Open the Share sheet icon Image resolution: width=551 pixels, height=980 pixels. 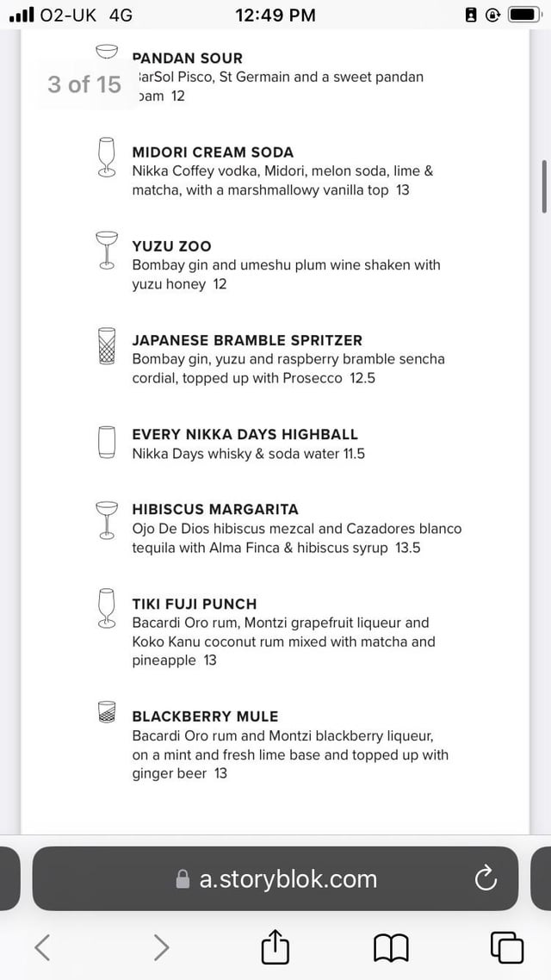click(275, 947)
